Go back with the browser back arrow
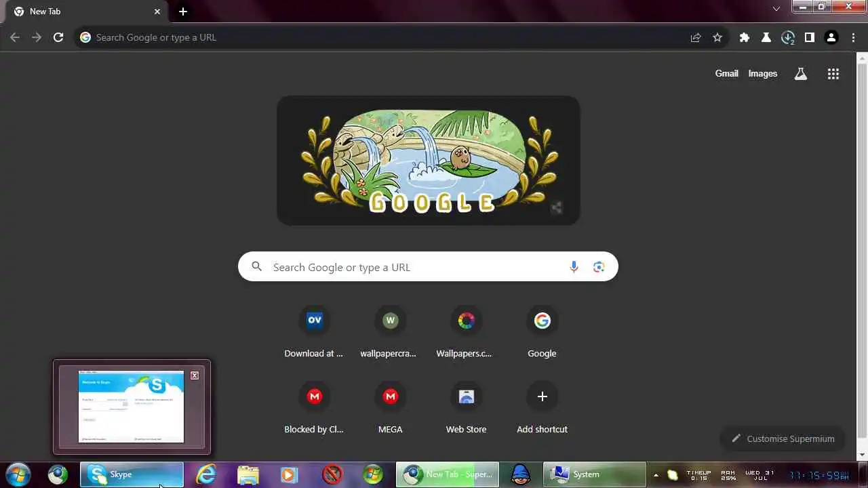This screenshot has width=868, height=488. [15, 37]
